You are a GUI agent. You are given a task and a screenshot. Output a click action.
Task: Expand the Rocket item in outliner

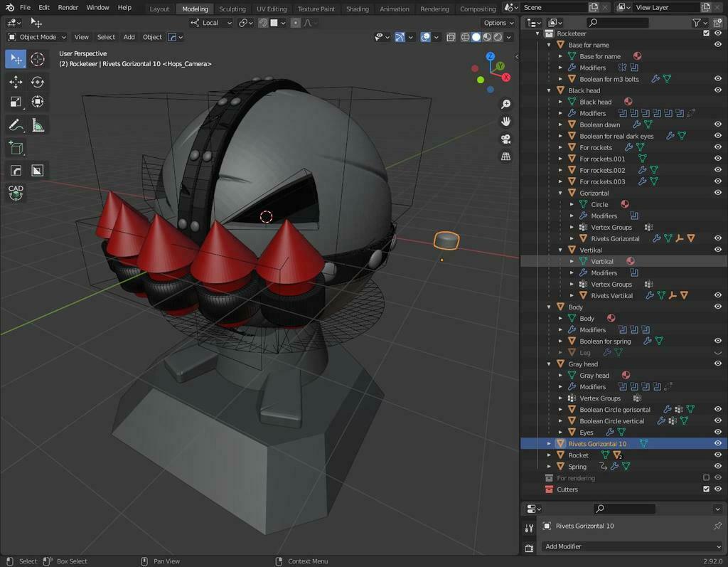pos(549,455)
